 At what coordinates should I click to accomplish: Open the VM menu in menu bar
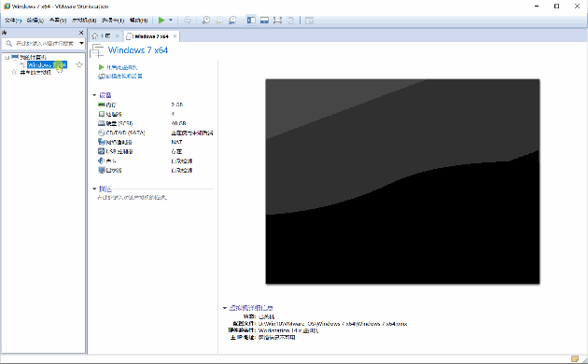84,21
